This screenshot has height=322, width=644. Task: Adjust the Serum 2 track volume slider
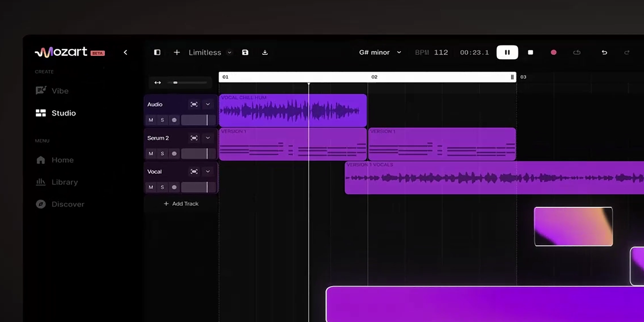pos(198,154)
